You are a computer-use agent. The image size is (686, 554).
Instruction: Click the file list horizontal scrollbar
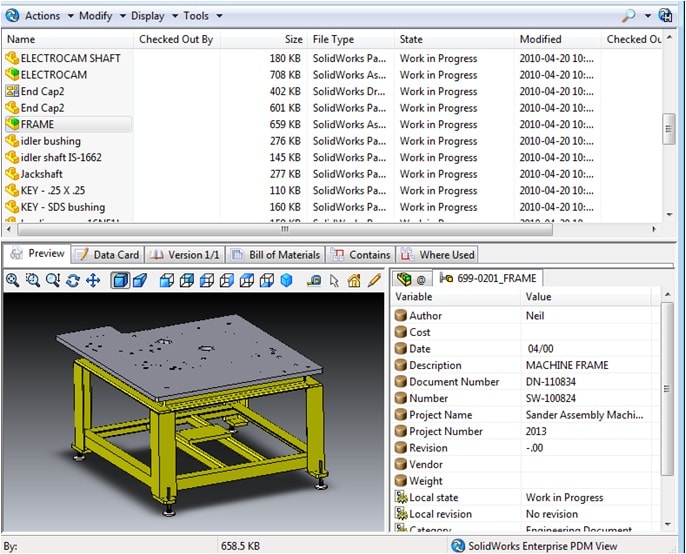(x=284, y=229)
